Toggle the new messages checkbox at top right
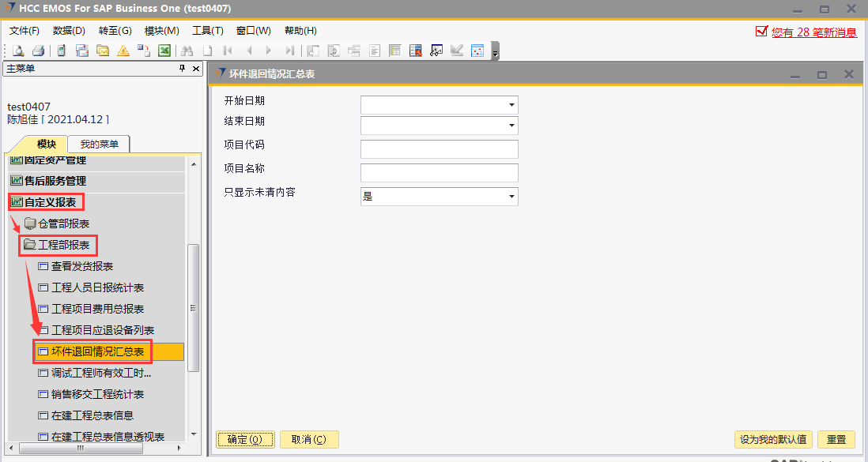The height and width of the screenshot is (462, 868). pos(761,32)
